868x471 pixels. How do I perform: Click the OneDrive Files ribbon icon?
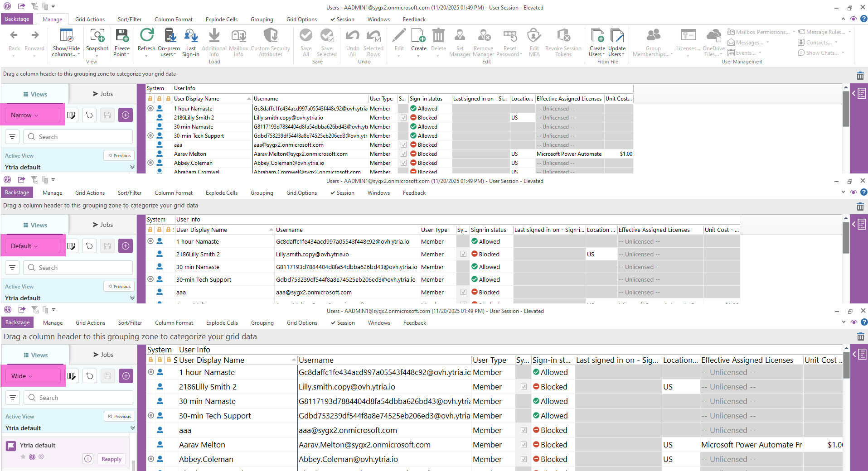pos(713,36)
